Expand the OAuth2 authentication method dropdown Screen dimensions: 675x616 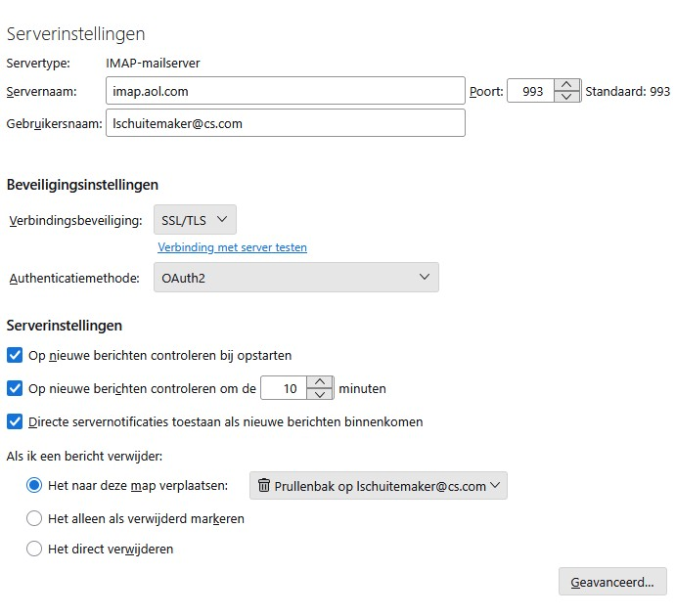click(295, 278)
